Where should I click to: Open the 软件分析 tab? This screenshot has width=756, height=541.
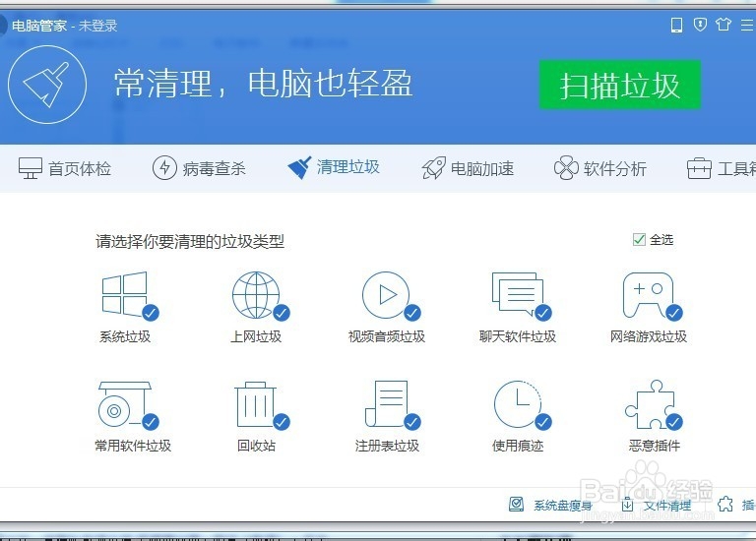[x=600, y=168]
